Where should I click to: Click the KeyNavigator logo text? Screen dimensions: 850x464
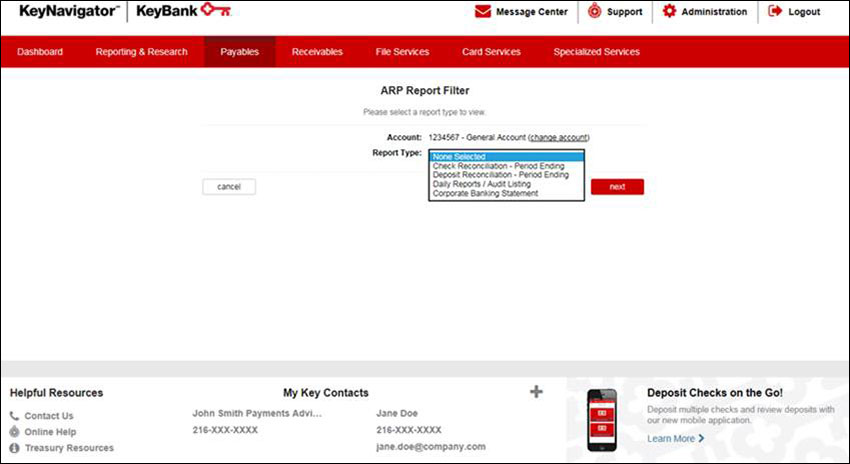coord(69,11)
